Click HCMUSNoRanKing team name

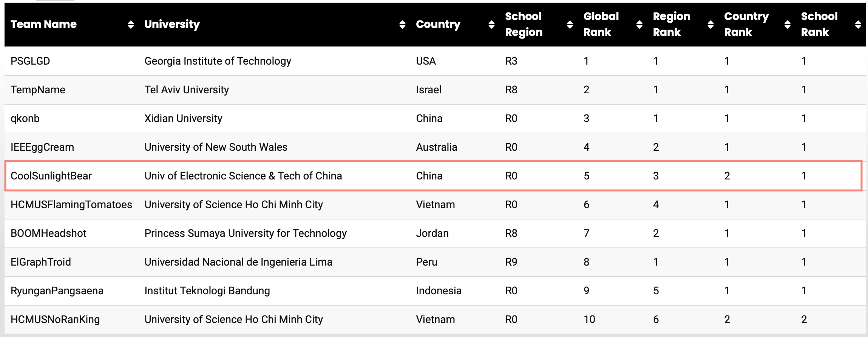point(55,319)
